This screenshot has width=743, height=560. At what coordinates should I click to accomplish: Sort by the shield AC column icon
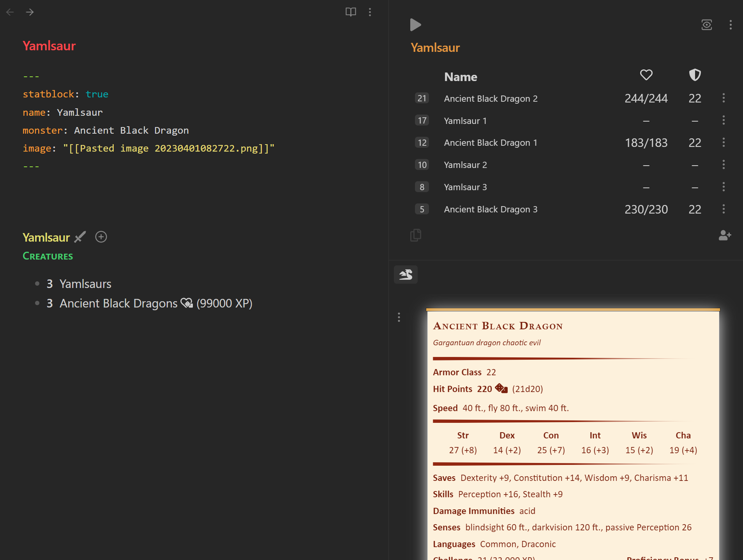(695, 75)
